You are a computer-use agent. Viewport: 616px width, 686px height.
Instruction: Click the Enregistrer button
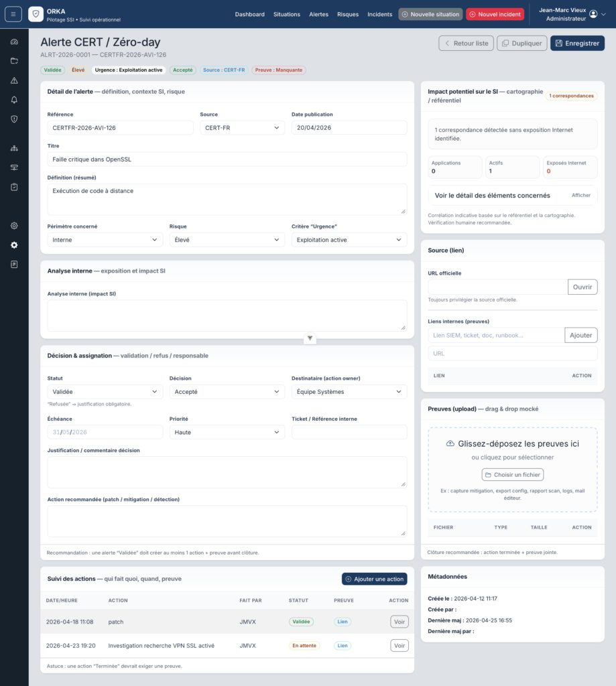[x=577, y=44]
